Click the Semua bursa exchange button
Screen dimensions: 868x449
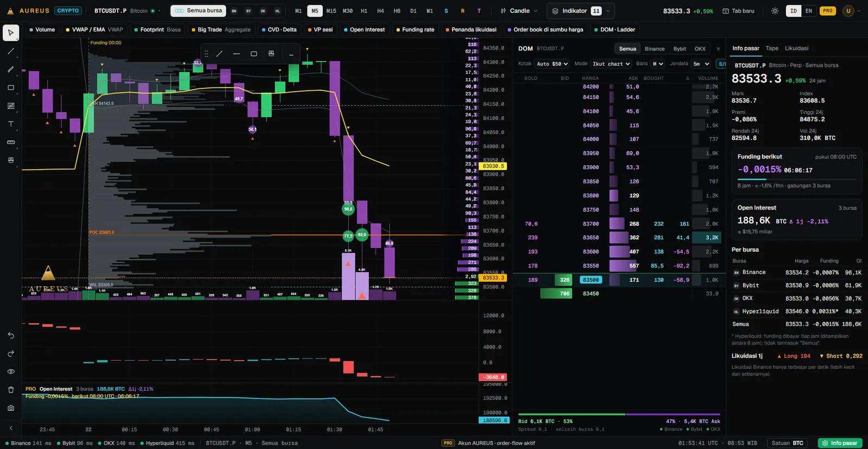tap(199, 11)
